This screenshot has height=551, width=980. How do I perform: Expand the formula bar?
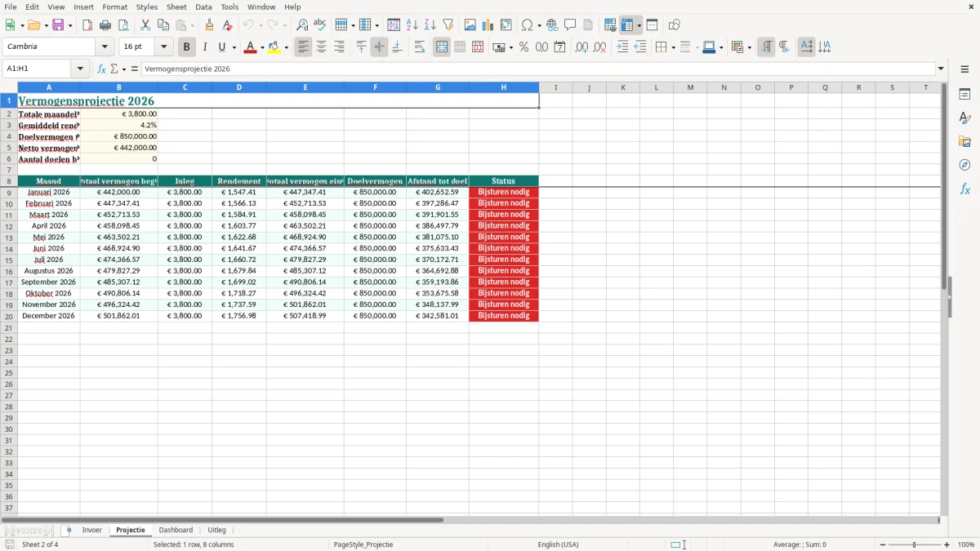click(x=941, y=69)
